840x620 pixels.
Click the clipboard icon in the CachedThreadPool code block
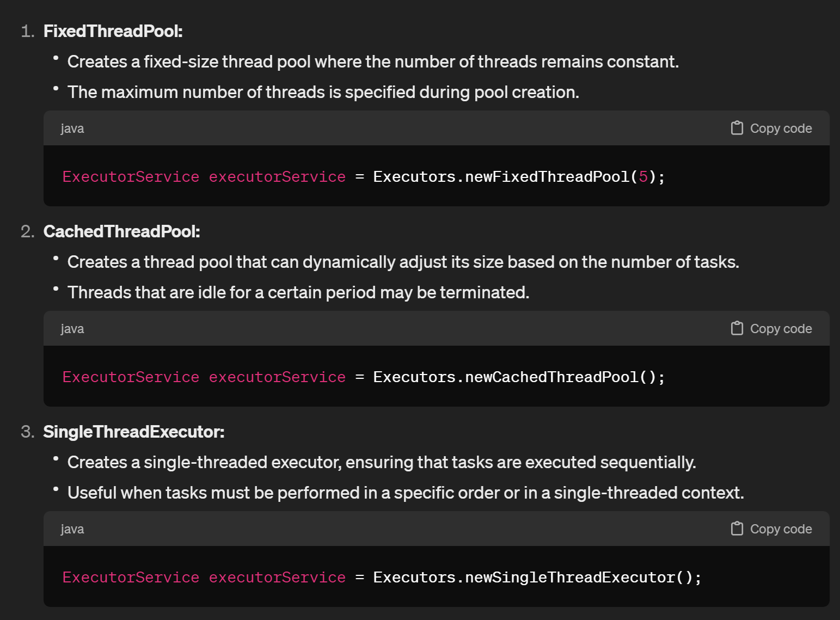pyautogui.click(x=737, y=328)
